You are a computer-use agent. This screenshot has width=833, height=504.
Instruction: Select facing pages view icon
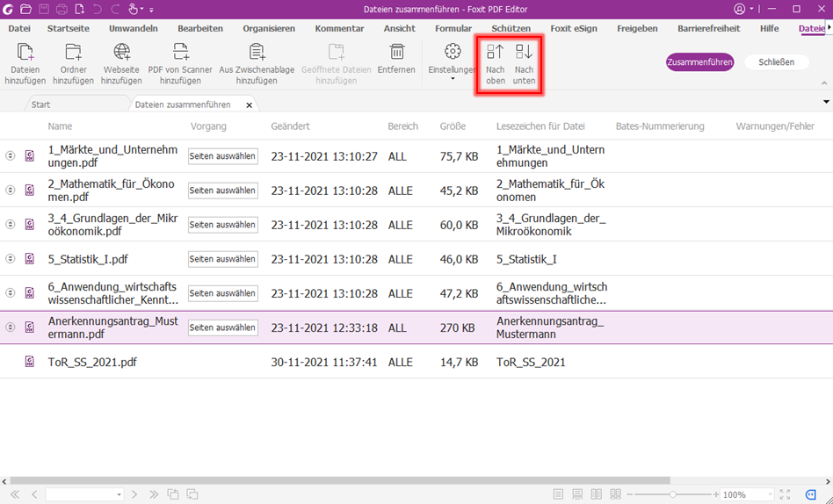[597, 494]
